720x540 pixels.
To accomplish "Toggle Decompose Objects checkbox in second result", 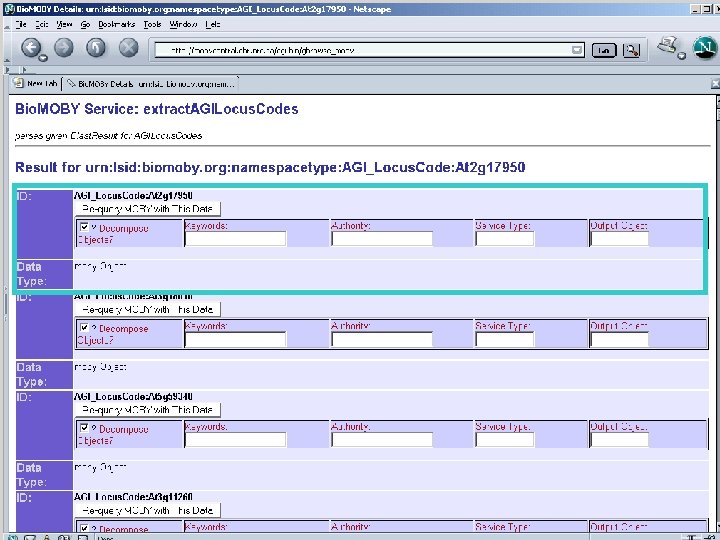I will (x=84, y=327).
